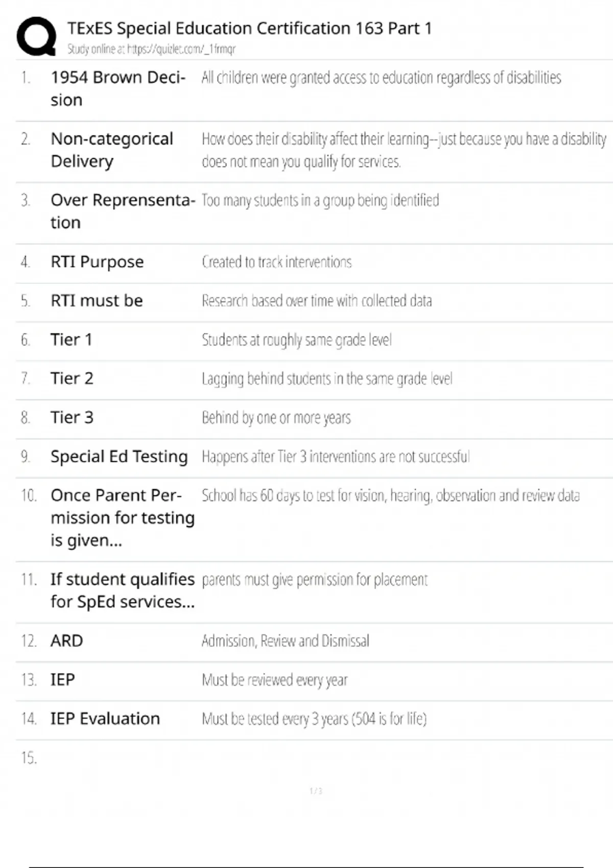Viewport: 613px width, 868px height.
Task: Click the Tier 1 term
Action: (x=71, y=340)
